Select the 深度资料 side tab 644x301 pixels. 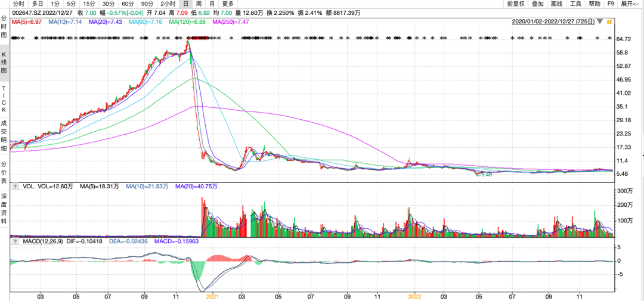point(4,209)
